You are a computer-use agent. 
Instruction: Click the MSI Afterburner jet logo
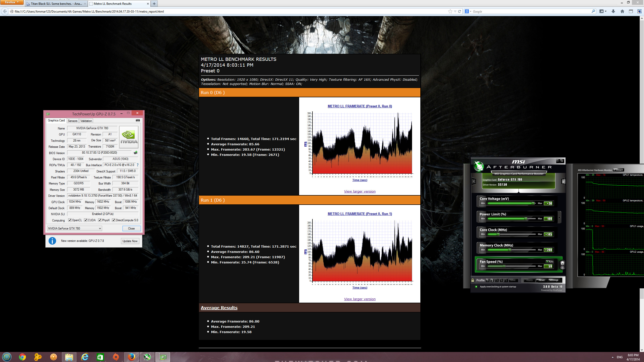coord(478,166)
